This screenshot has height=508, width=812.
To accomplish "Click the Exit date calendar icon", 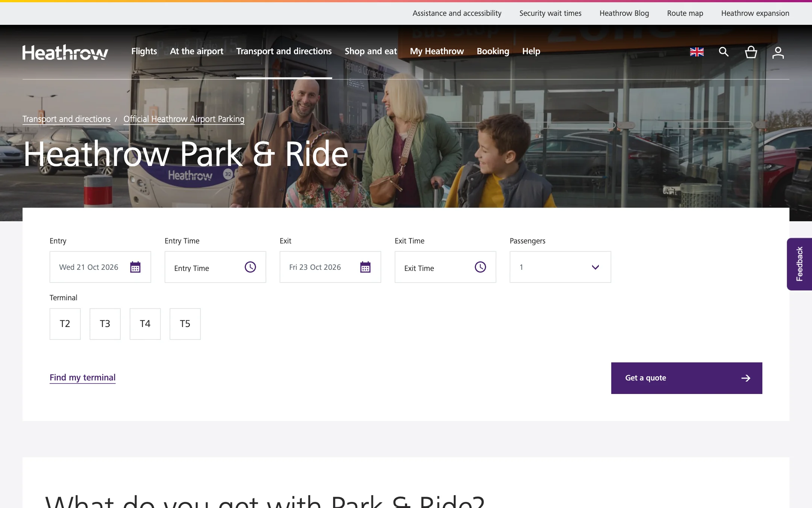I will 365,267.
